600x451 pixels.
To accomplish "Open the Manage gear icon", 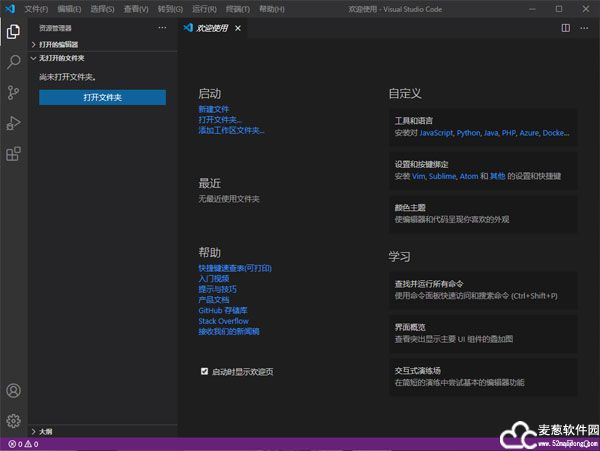I will [x=13, y=421].
